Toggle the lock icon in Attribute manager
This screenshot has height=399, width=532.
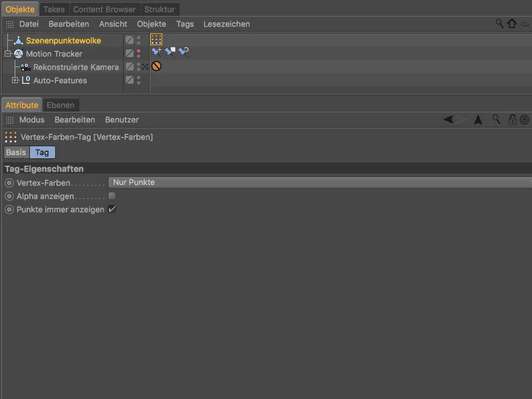(512, 120)
